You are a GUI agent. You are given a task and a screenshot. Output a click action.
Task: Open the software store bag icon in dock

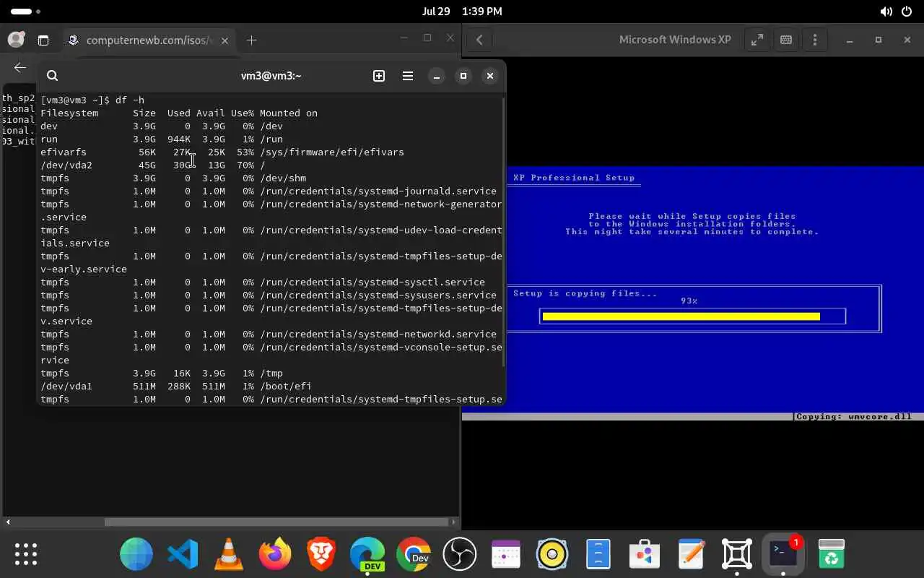click(x=645, y=554)
